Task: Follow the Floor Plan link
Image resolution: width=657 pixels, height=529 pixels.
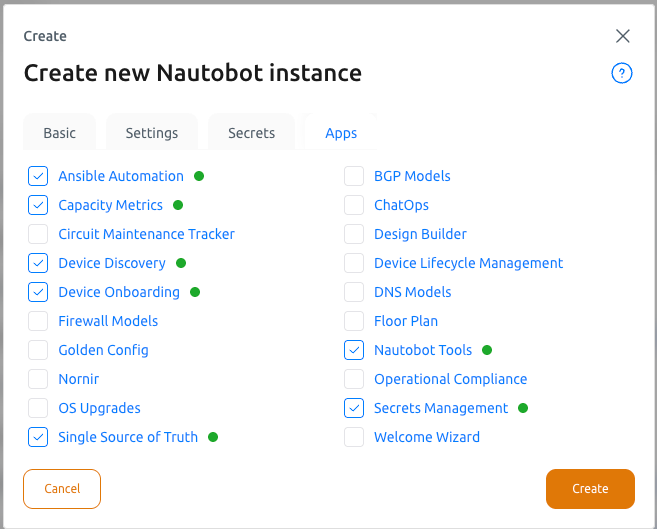Action: 406,321
